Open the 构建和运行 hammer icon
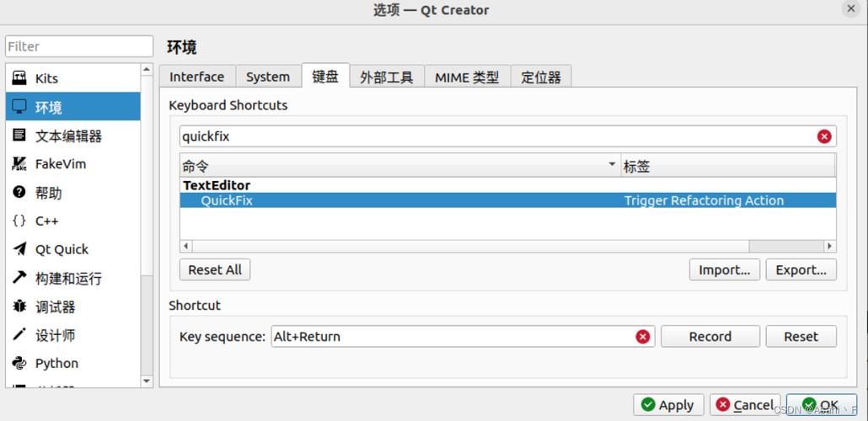The image size is (868, 421). point(19,277)
